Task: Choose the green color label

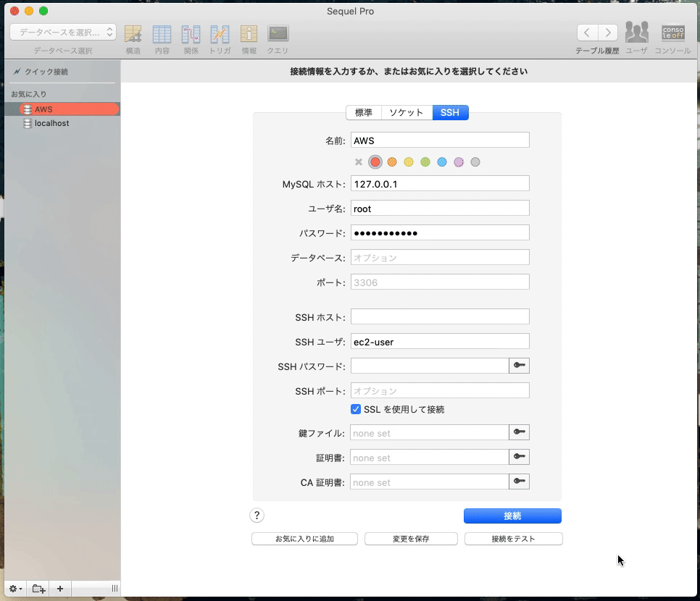Action: tap(425, 162)
